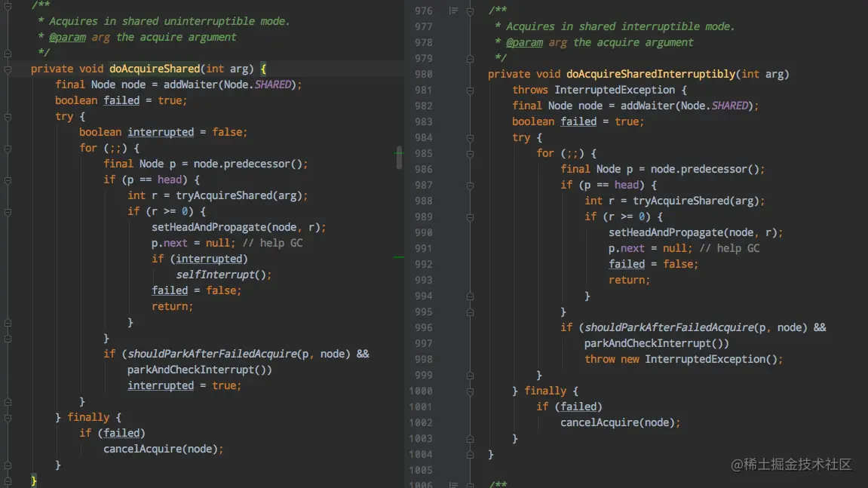The height and width of the screenshot is (488, 868).
Task: Collapse if (p == head) block at line 987
Action: point(470,186)
